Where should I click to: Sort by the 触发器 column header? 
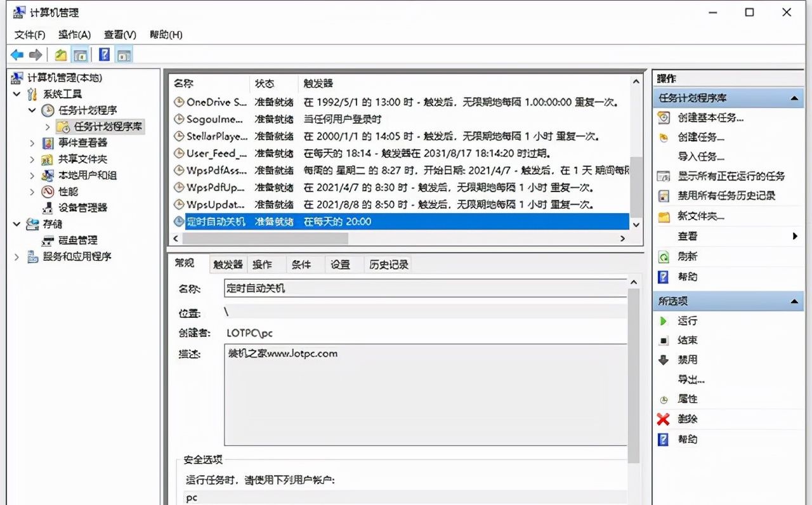pos(464,83)
